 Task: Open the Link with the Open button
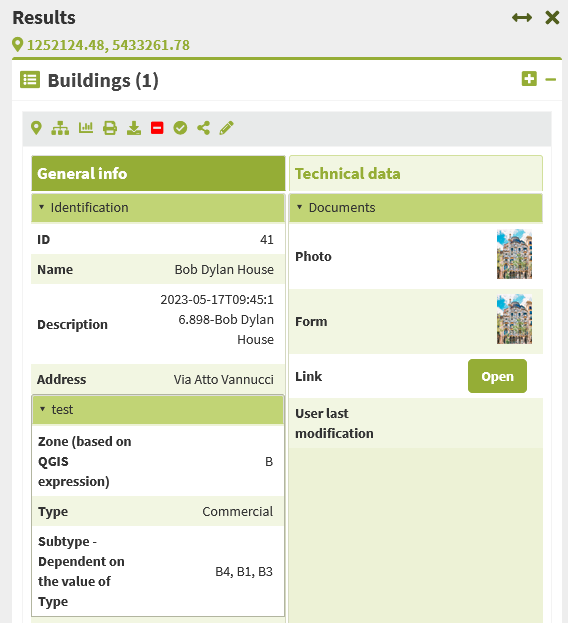click(x=497, y=376)
